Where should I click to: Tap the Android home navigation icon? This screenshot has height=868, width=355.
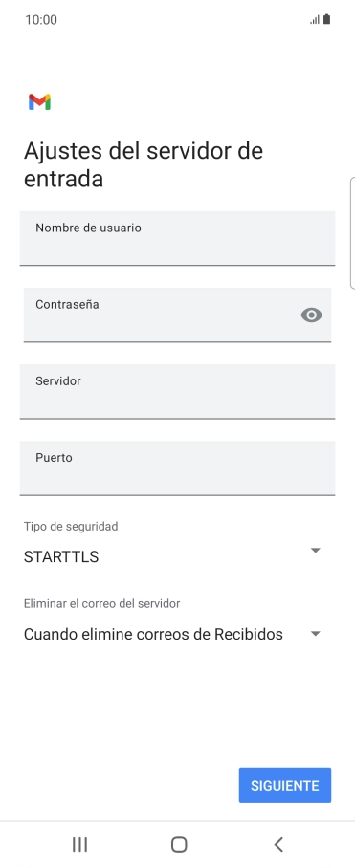point(179,844)
